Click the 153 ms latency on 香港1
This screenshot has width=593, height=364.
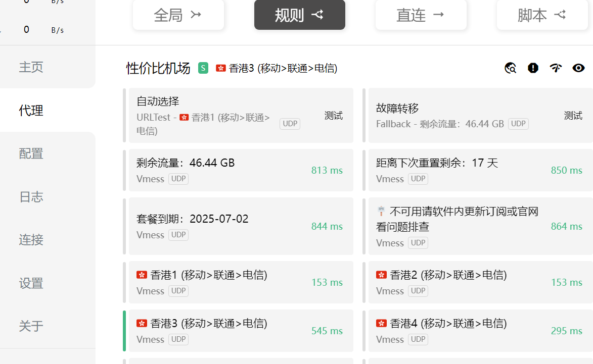pyautogui.click(x=327, y=282)
